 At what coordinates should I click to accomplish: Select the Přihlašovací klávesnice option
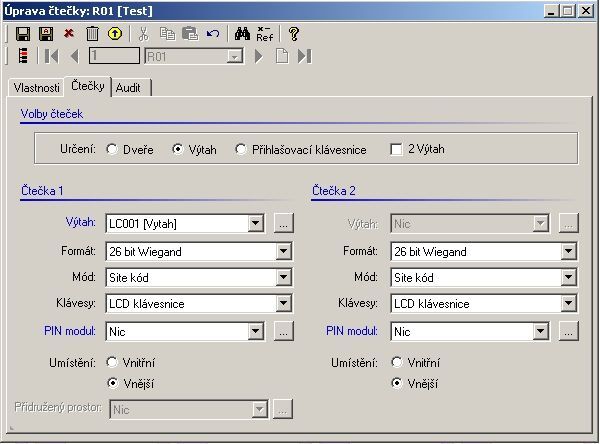click(x=241, y=150)
